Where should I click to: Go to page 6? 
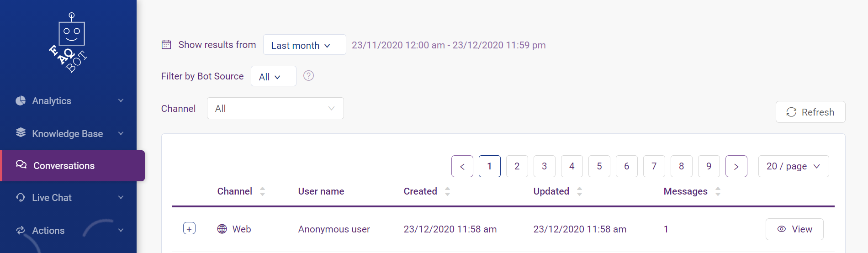click(x=627, y=166)
